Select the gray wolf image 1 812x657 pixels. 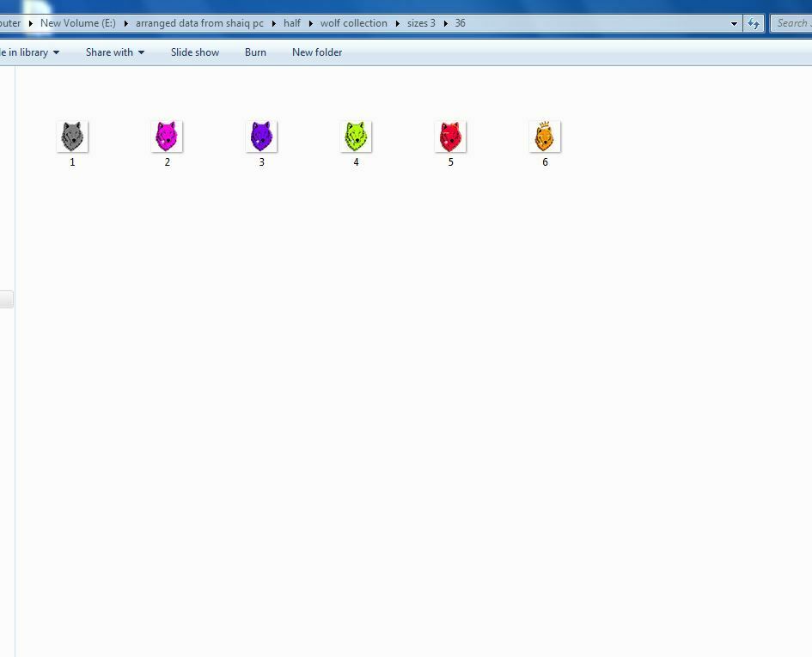[72, 137]
